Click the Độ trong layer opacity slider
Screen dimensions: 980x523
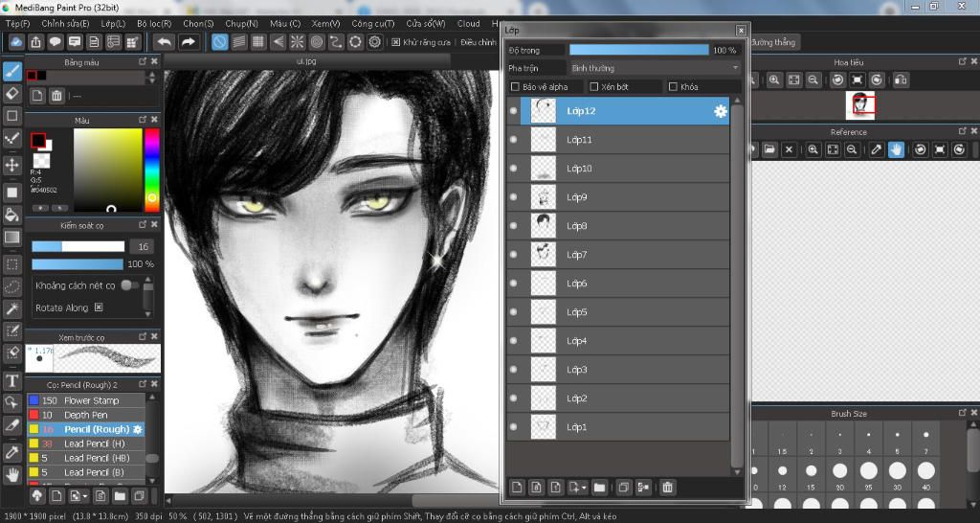coord(638,50)
